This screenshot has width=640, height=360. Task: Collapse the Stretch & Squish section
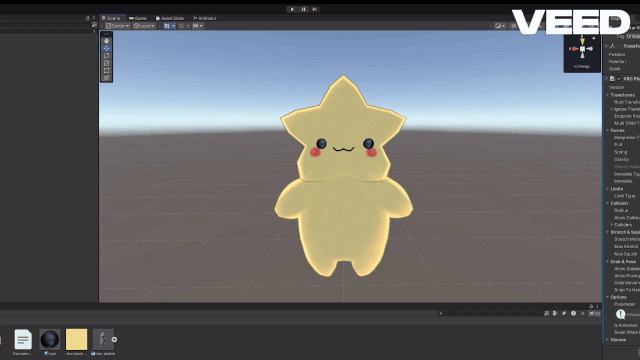click(x=607, y=232)
